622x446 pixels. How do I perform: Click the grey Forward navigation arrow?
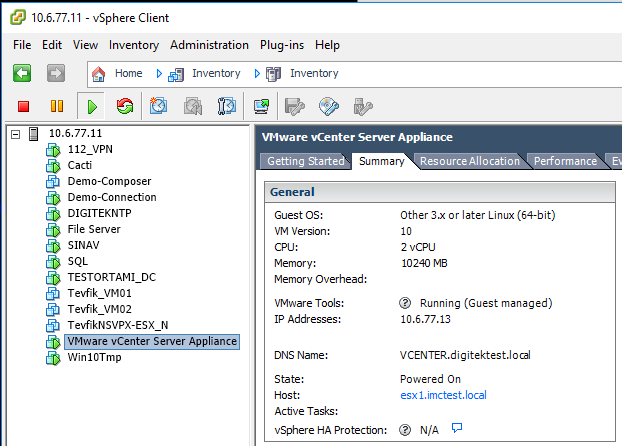pos(56,73)
